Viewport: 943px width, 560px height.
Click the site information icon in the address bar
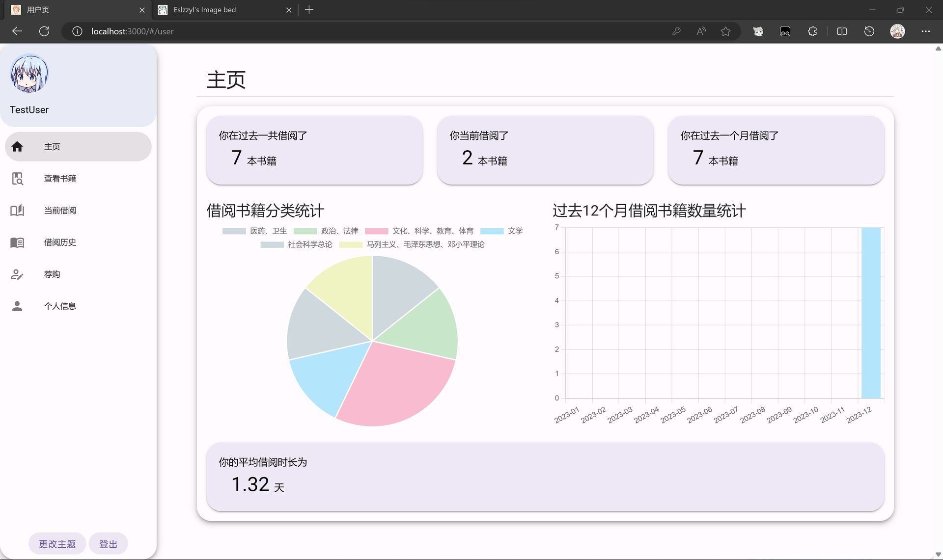pos(77,31)
